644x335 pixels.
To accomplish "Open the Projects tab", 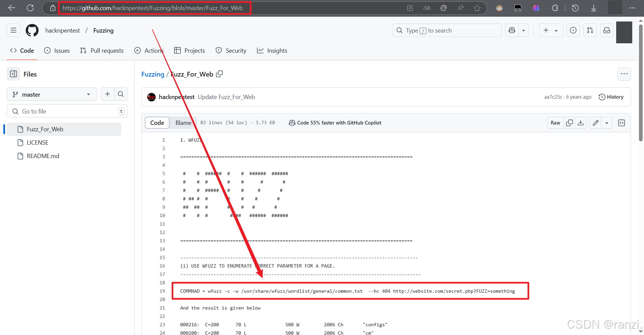I will 190,51.
